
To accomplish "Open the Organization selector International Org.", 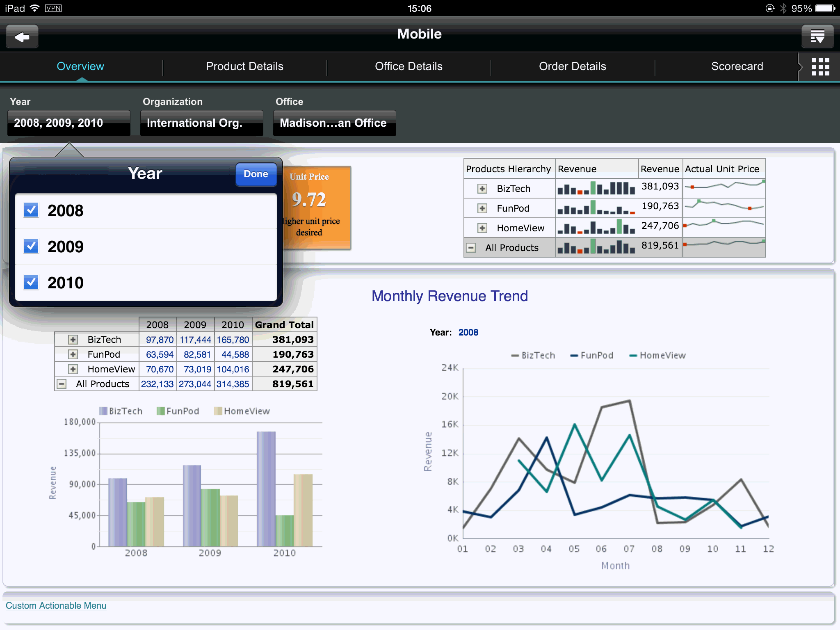I will click(x=201, y=123).
